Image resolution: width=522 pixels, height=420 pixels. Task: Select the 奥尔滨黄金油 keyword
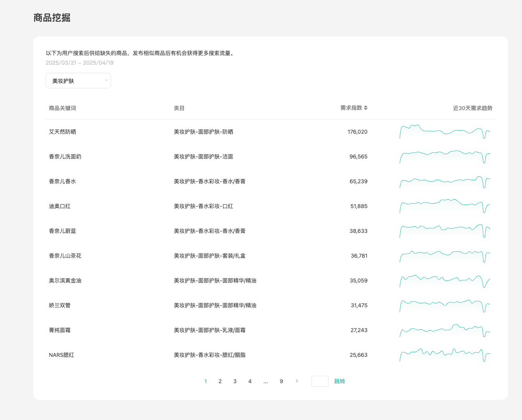click(x=65, y=281)
